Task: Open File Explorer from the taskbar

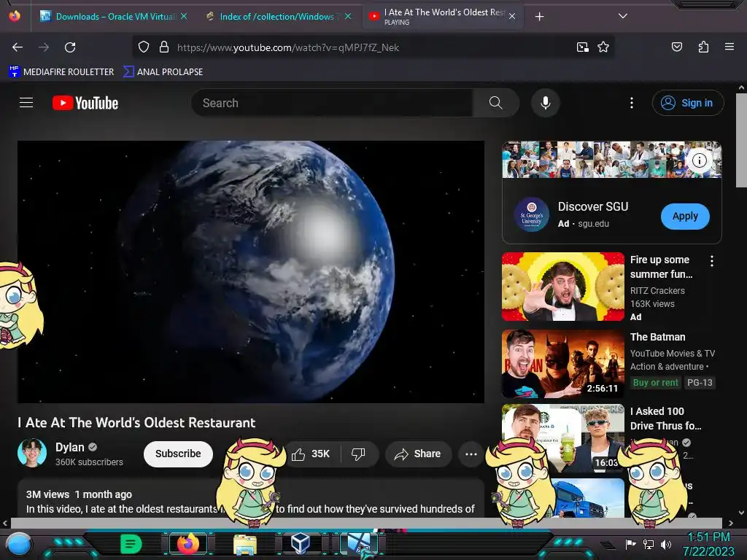Action: click(245, 544)
